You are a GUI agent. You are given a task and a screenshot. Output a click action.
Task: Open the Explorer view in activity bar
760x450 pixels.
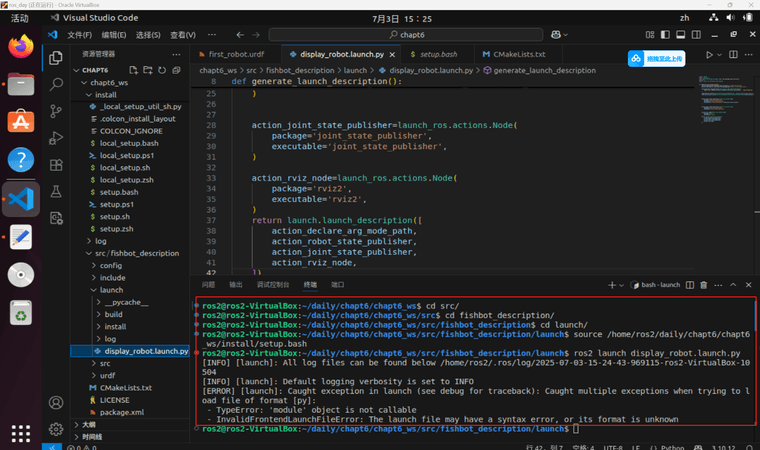click(56, 58)
